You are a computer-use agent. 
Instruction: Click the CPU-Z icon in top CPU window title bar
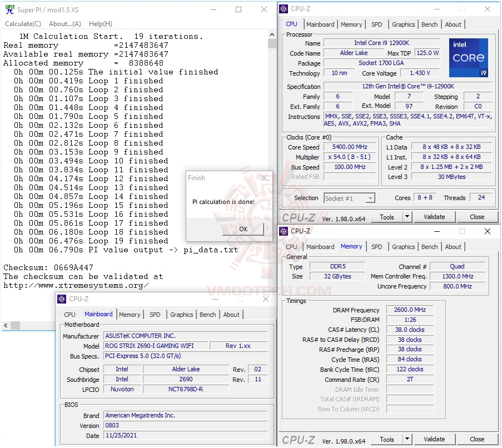[284, 9]
